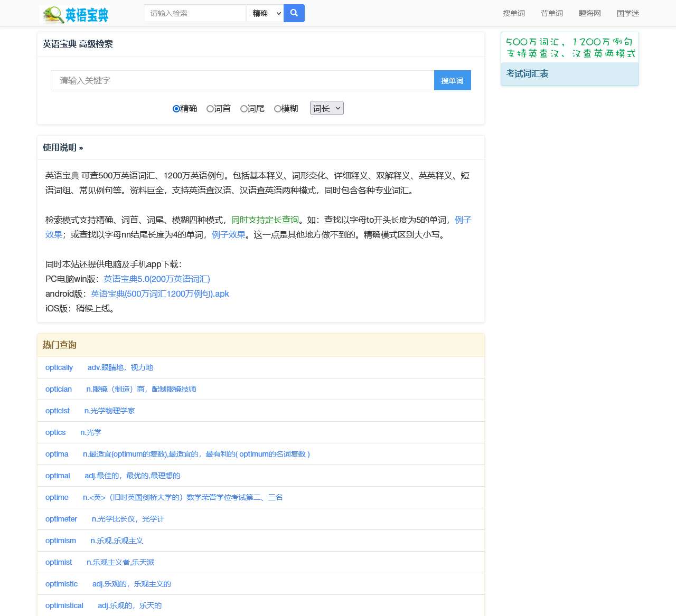
Task: Open the entry optimal
Action: tap(58, 476)
